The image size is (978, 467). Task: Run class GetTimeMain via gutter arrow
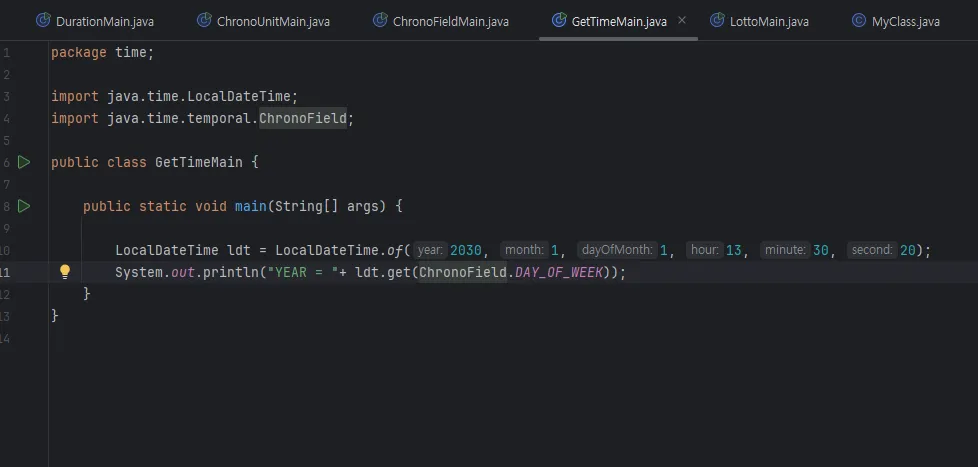click(24, 162)
